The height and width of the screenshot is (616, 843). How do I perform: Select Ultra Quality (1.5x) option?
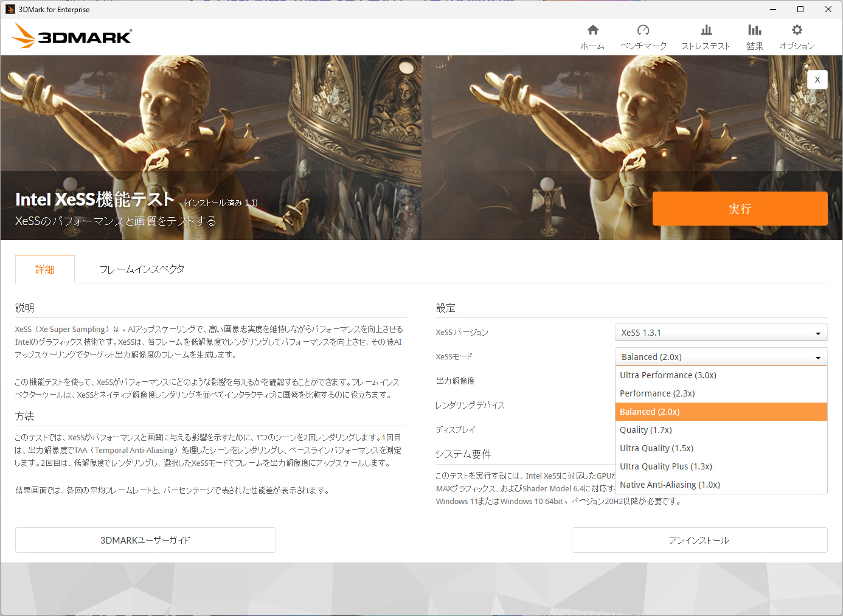pyautogui.click(x=721, y=448)
